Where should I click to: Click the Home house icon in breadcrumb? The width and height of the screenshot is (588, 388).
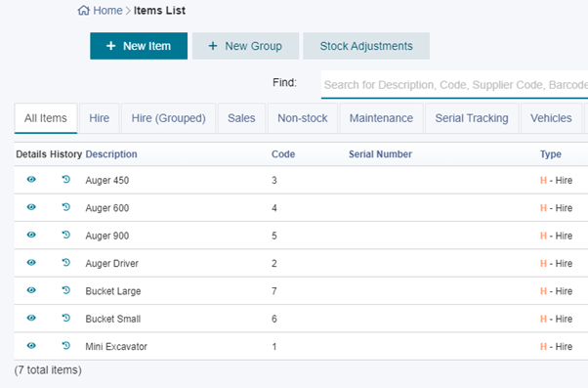pyautogui.click(x=84, y=10)
